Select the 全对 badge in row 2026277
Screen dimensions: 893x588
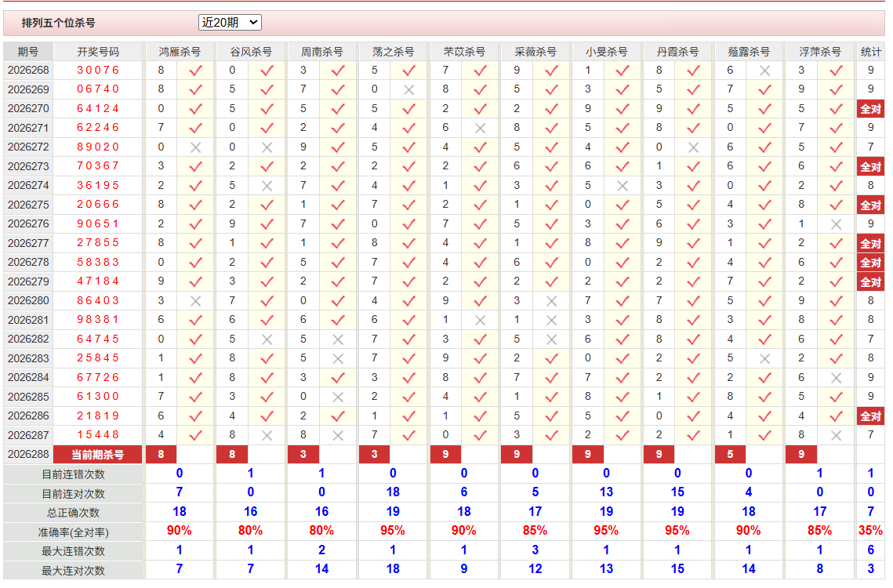[870, 244]
